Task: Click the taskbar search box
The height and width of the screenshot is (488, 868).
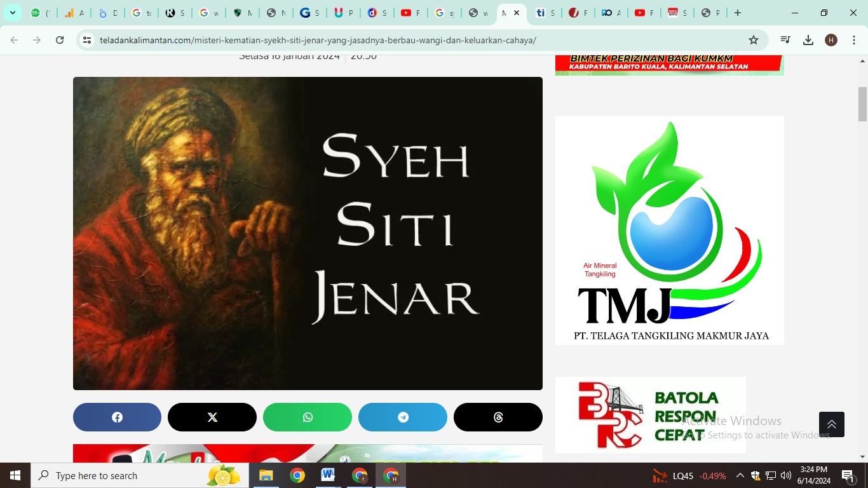Action: [140, 475]
